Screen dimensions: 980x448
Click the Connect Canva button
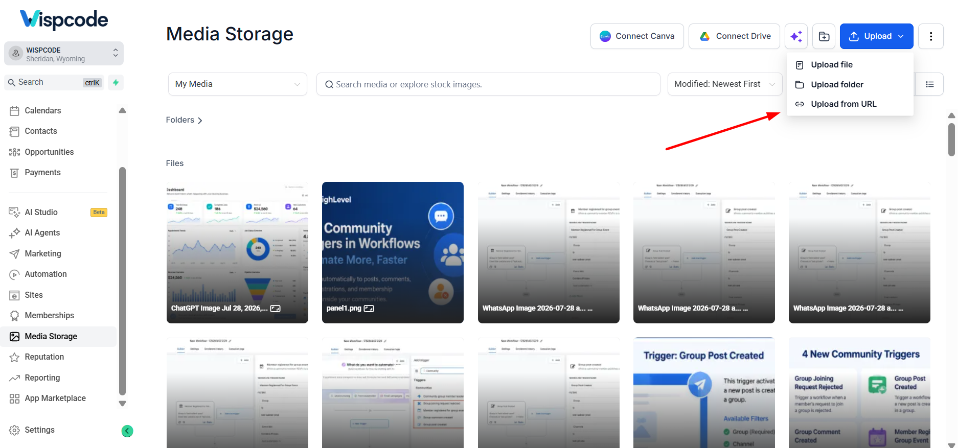[x=637, y=36]
